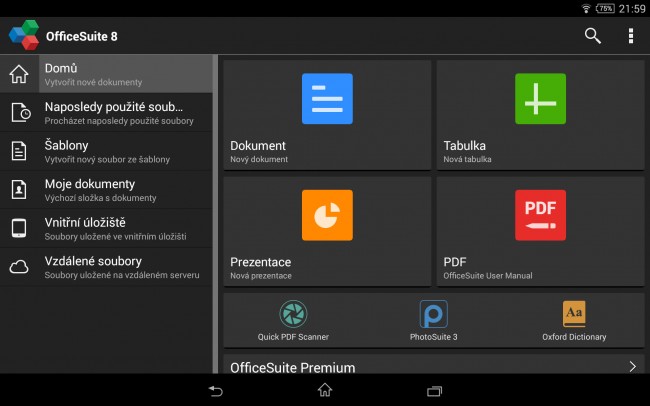Click the blue Dokument icon
The width and height of the screenshot is (650, 406).
[327, 99]
